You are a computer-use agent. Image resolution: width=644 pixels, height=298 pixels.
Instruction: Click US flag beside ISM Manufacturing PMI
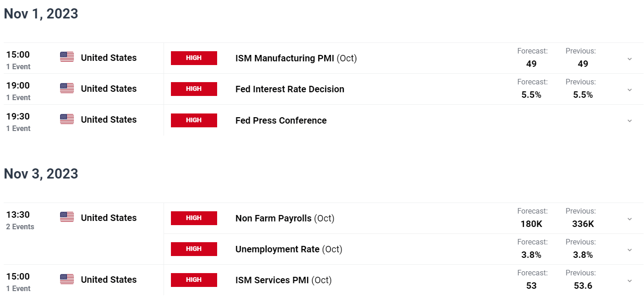[x=67, y=57]
